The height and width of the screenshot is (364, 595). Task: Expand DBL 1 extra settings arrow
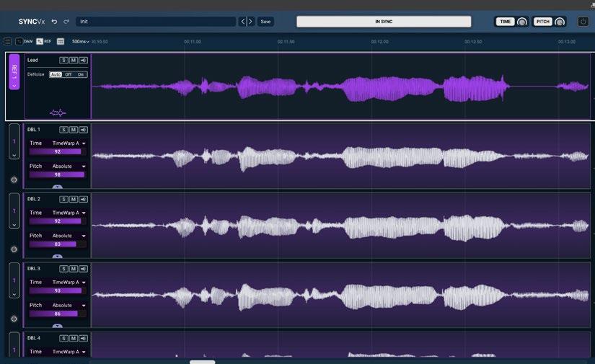click(57, 187)
